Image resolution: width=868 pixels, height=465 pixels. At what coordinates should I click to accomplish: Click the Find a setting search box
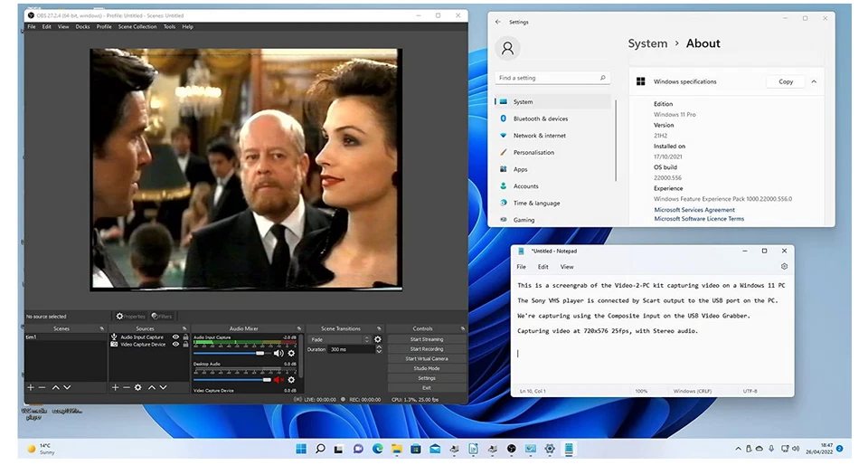click(552, 78)
